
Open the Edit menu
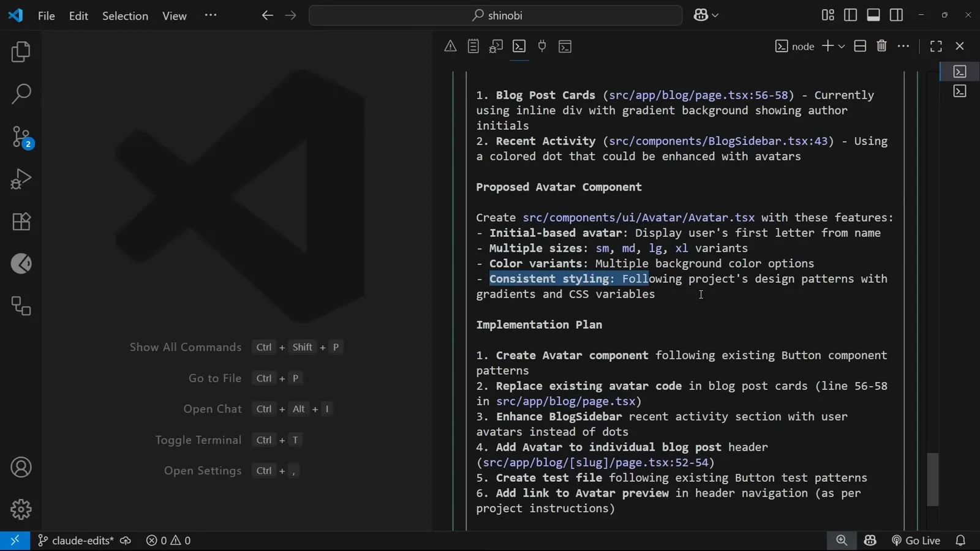click(x=78, y=16)
